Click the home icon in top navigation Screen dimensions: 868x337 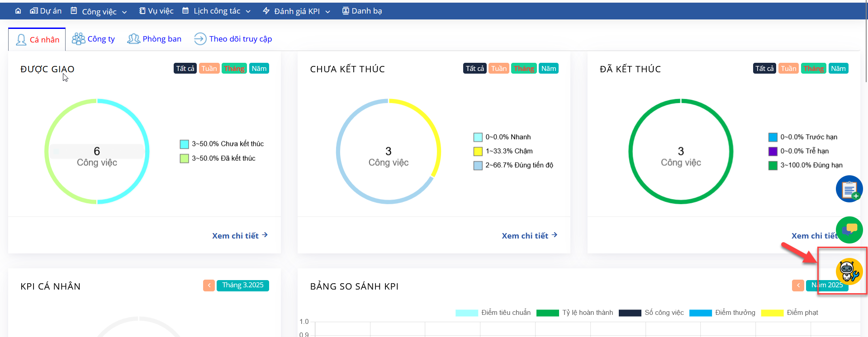pos(18,11)
